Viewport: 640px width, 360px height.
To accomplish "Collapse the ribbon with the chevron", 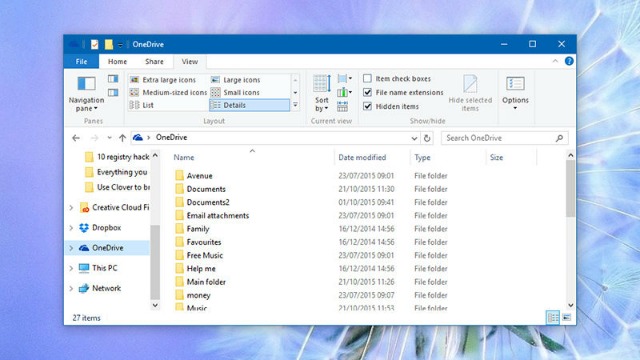I will (x=555, y=61).
